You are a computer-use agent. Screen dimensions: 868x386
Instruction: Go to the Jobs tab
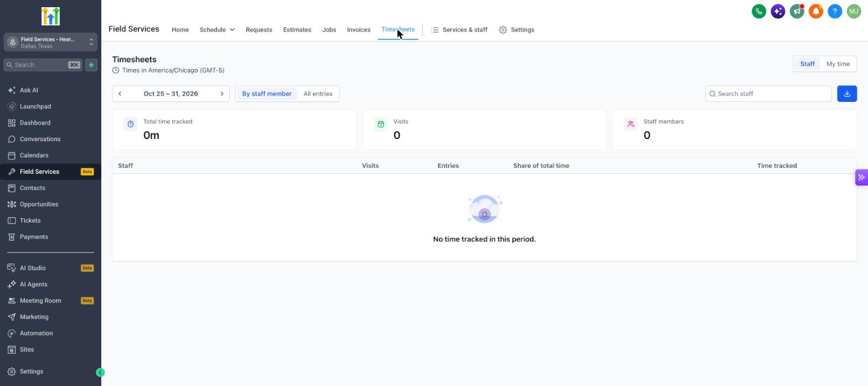tap(329, 30)
